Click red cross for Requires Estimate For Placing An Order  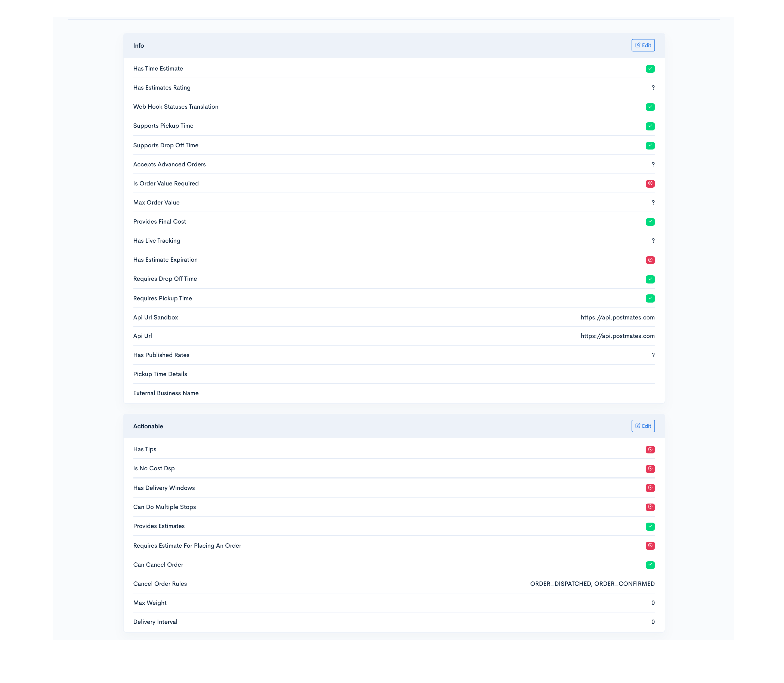pos(650,546)
